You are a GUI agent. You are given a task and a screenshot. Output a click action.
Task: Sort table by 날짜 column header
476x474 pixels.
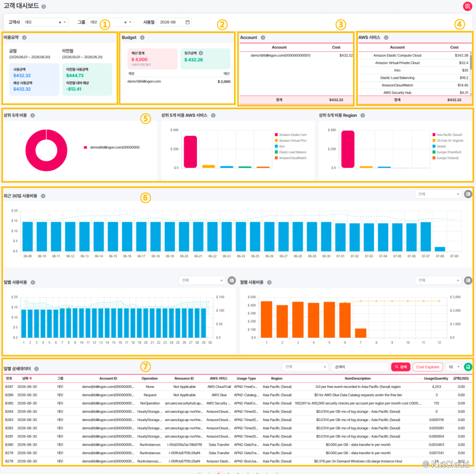27,378
